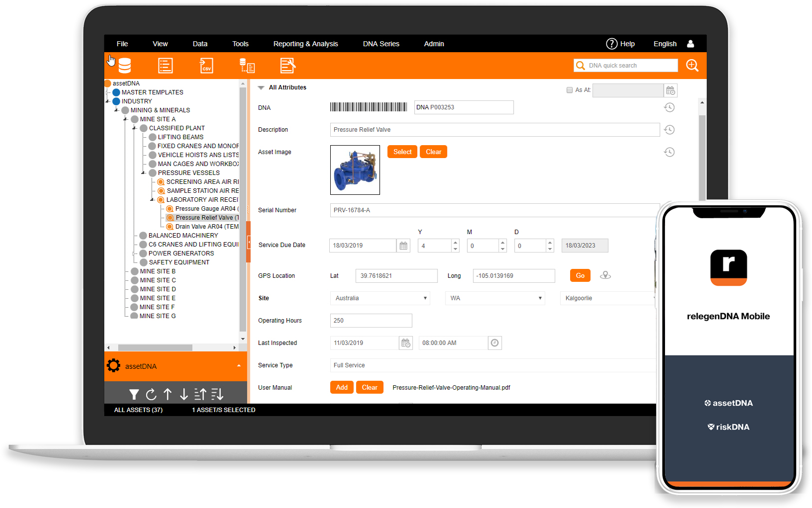The height and width of the screenshot is (508, 812).
Task: Collapse the LABORATORY AIR RECEI tree node
Action: 152,200
